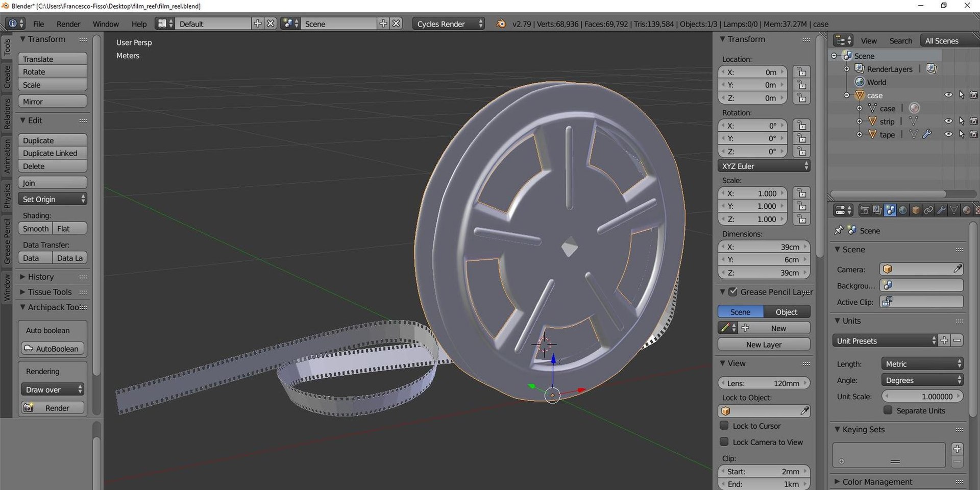Open the Length Metric dropdown

click(x=922, y=363)
